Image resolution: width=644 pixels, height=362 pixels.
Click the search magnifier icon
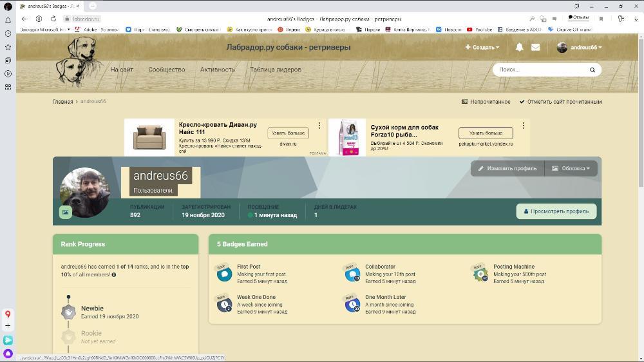[x=592, y=70]
